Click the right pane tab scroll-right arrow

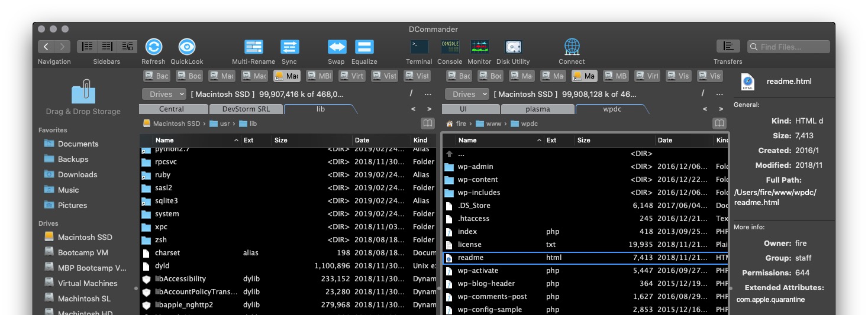(x=721, y=109)
